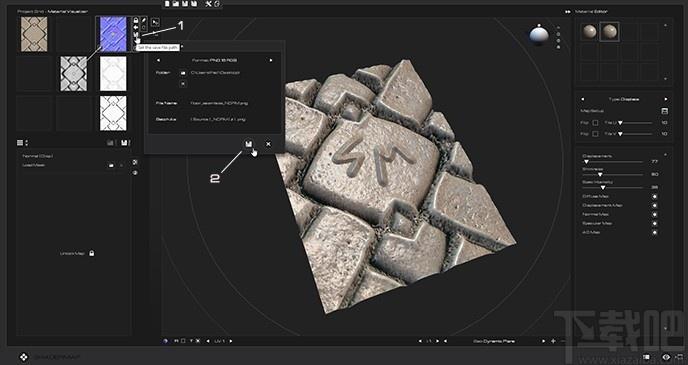688x365 pixels.
Task: Click the image icon right of the pencil column
Action: [155, 22]
